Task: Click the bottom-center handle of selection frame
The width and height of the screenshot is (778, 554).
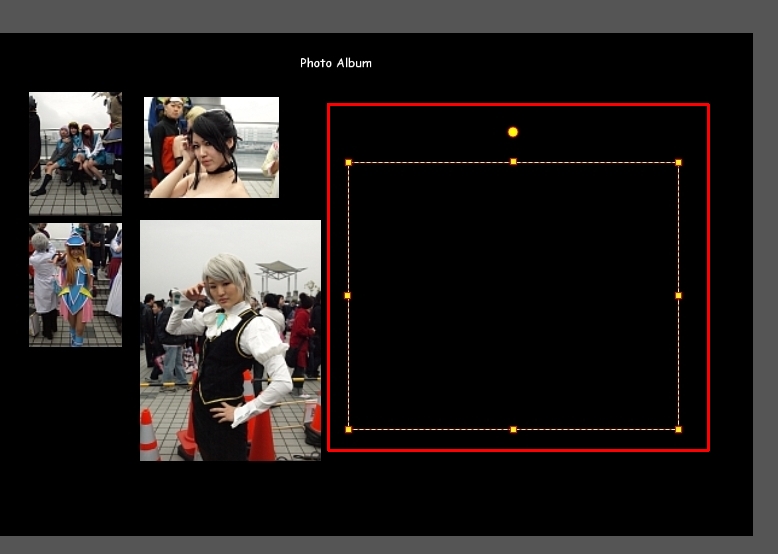Action: click(x=514, y=430)
